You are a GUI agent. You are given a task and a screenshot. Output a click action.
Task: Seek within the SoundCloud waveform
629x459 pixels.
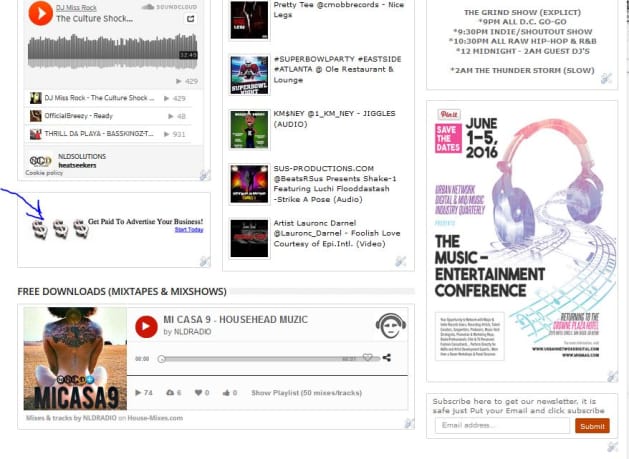click(x=112, y=51)
